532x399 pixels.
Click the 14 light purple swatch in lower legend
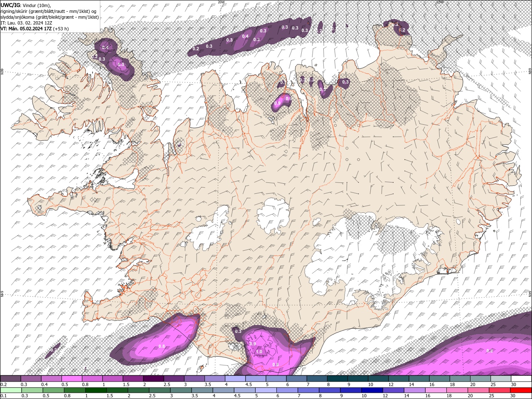[414, 390]
